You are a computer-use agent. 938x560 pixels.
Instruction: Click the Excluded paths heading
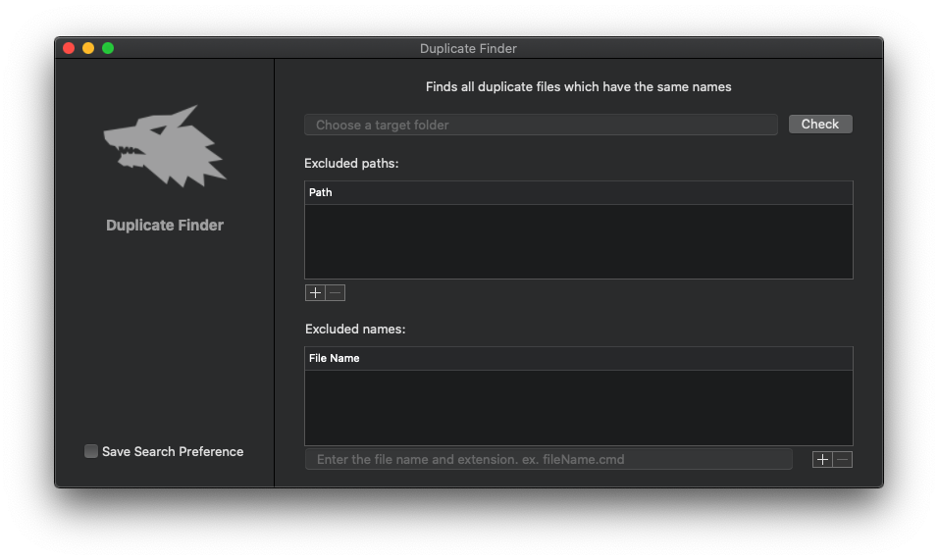pos(351,164)
